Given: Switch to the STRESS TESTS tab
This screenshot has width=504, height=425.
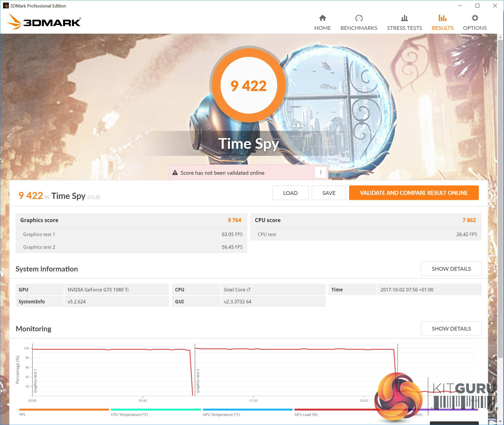Looking at the screenshot, I should tap(404, 28).
